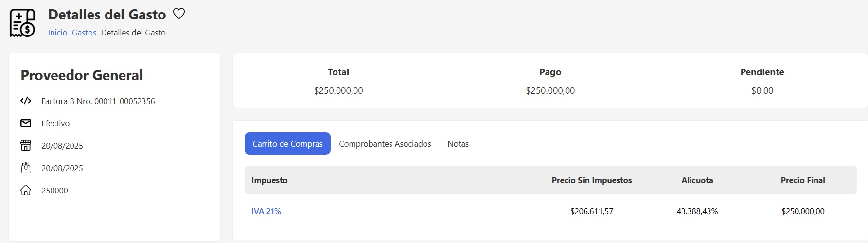The image size is (868, 243).
Task: Click the Pendiente summary card
Action: point(762,81)
